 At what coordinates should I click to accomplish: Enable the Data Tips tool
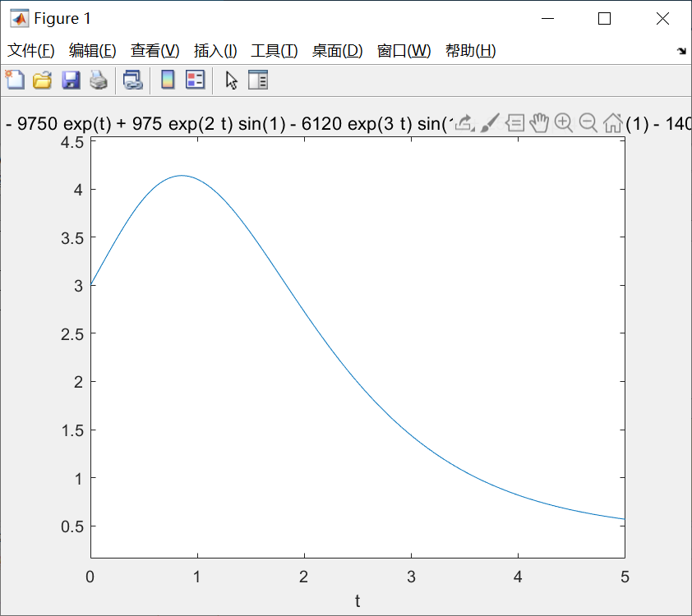point(514,123)
